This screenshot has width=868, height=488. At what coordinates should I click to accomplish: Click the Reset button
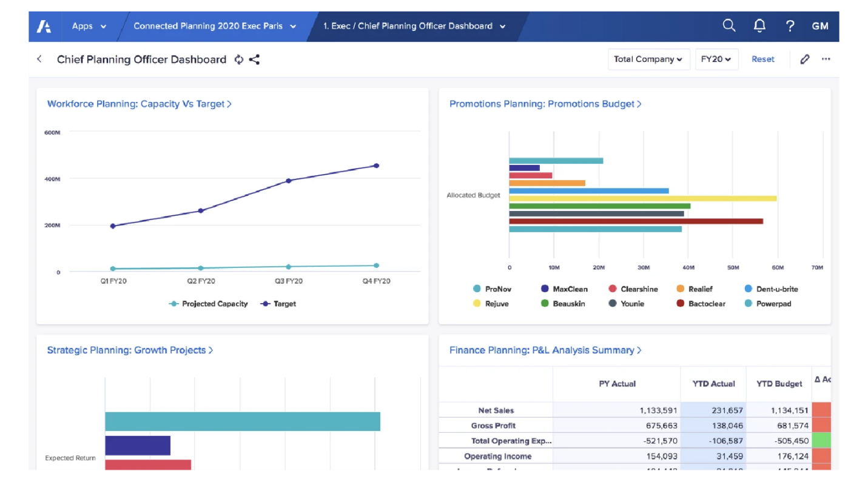click(762, 59)
